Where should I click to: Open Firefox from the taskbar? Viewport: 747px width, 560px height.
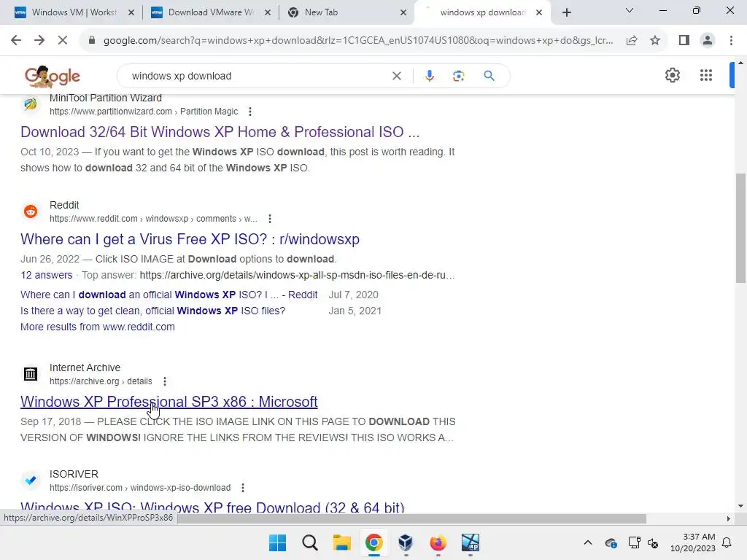[x=438, y=542]
